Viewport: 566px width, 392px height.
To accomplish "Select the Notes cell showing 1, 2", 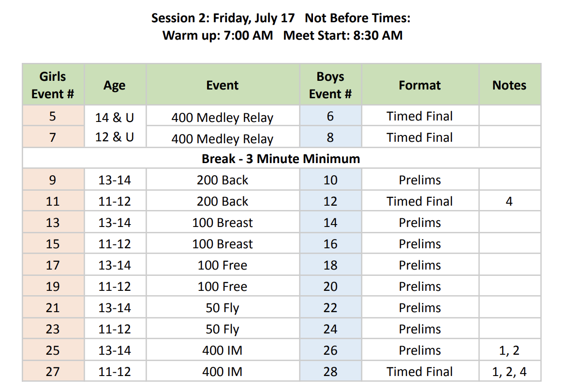I will coord(509,350).
